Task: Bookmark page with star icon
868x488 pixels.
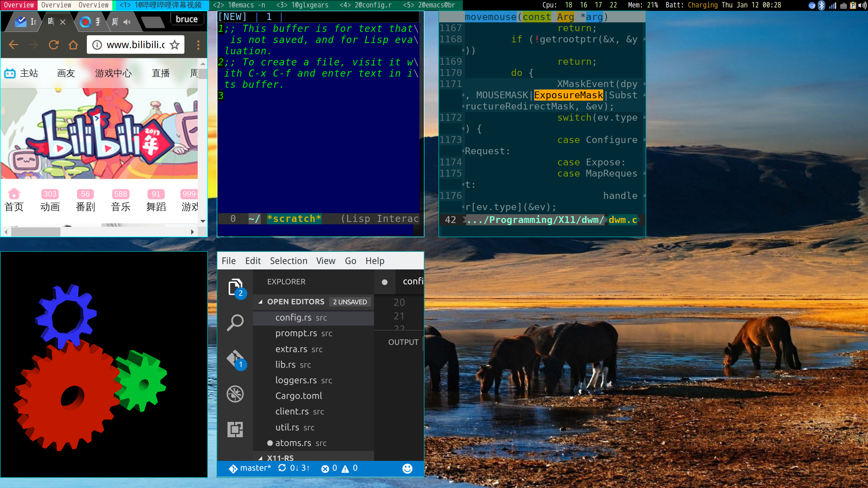Action: click(x=175, y=45)
